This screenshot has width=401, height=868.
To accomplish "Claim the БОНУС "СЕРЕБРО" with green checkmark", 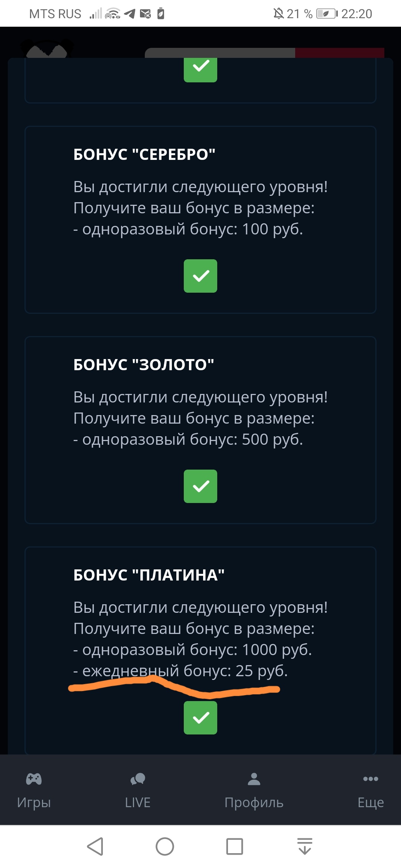I will point(200,276).
